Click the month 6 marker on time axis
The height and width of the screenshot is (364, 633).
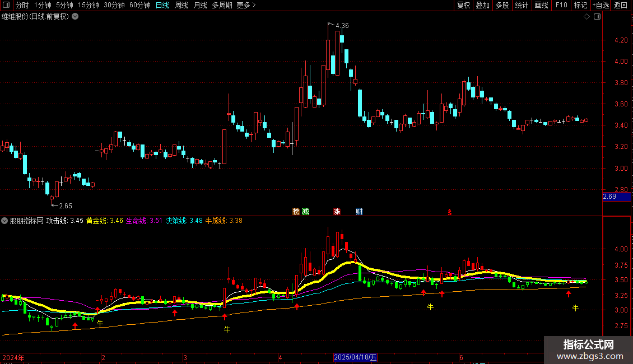pyautogui.click(x=461, y=357)
